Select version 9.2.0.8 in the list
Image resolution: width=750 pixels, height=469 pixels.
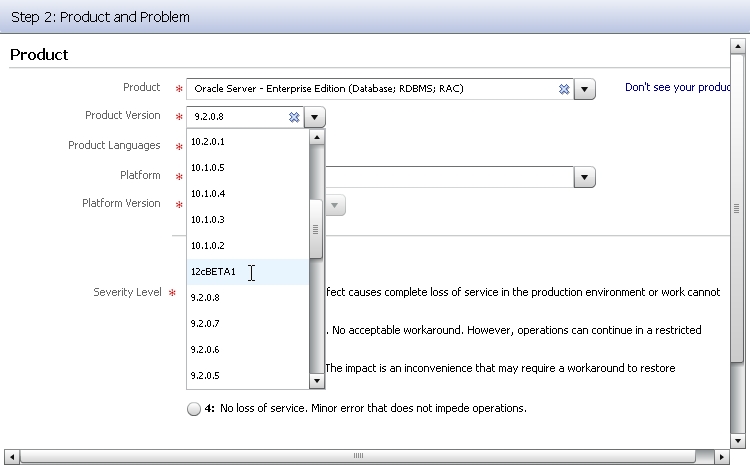(248, 297)
